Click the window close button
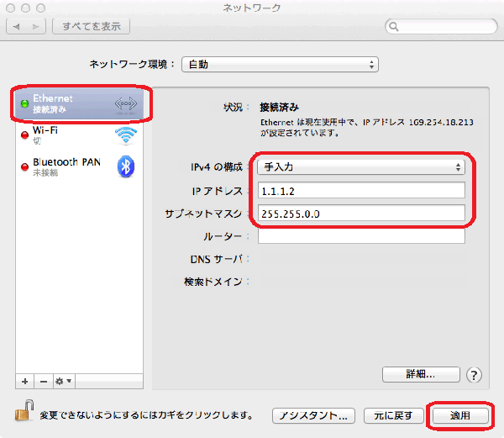This screenshot has width=504, height=438. (11, 8)
